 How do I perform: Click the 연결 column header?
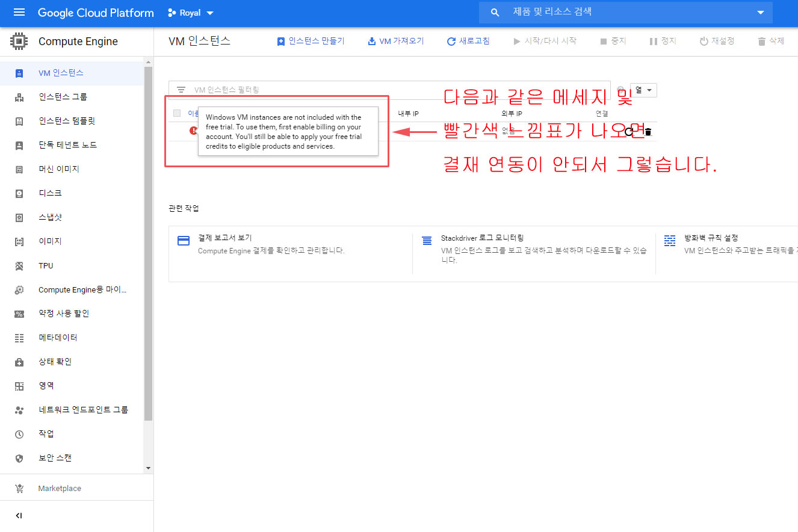click(602, 114)
